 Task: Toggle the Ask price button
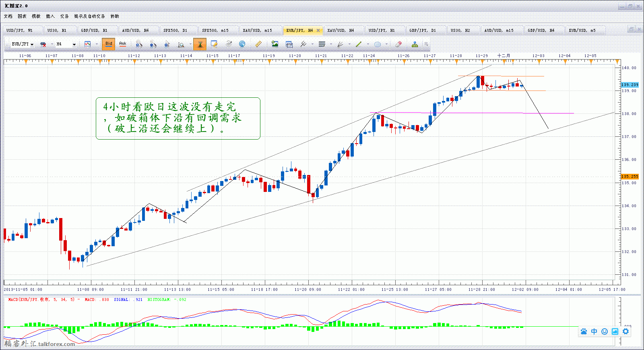(123, 44)
